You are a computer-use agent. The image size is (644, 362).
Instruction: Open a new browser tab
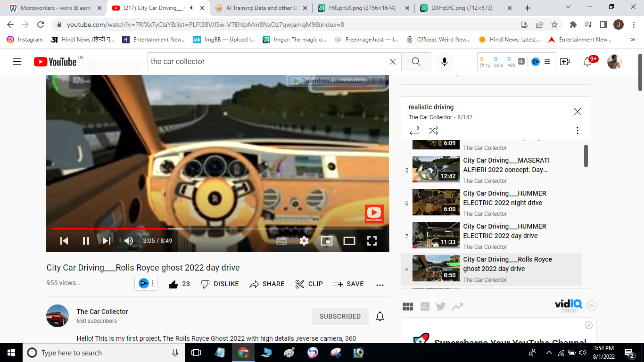pyautogui.click(x=528, y=8)
